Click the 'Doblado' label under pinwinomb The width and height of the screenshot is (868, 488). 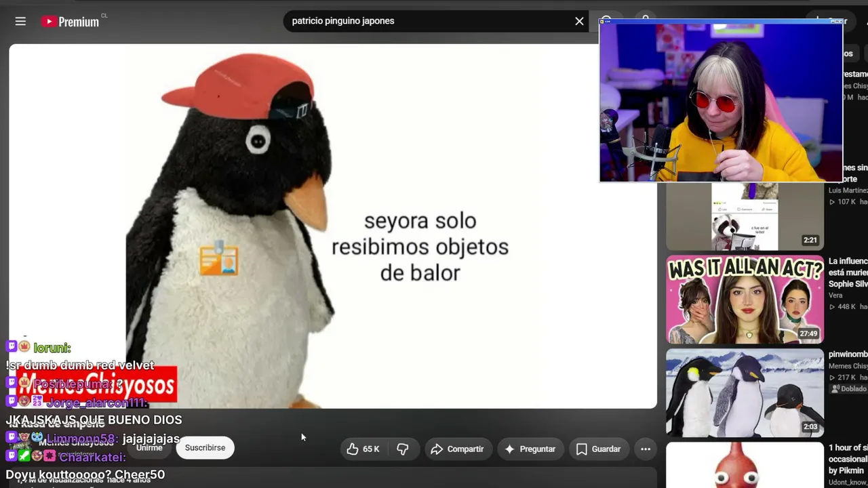click(x=849, y=389)
